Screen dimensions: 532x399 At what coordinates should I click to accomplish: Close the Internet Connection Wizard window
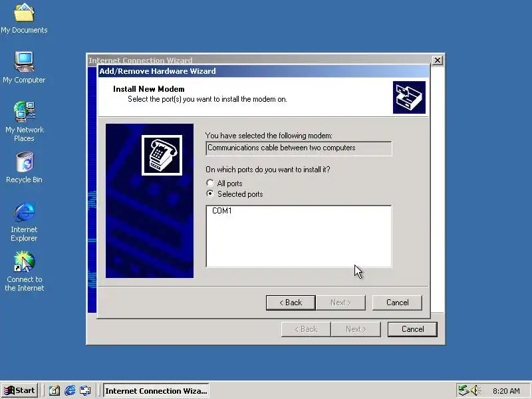pyautogui.click(x=438, y=61)
